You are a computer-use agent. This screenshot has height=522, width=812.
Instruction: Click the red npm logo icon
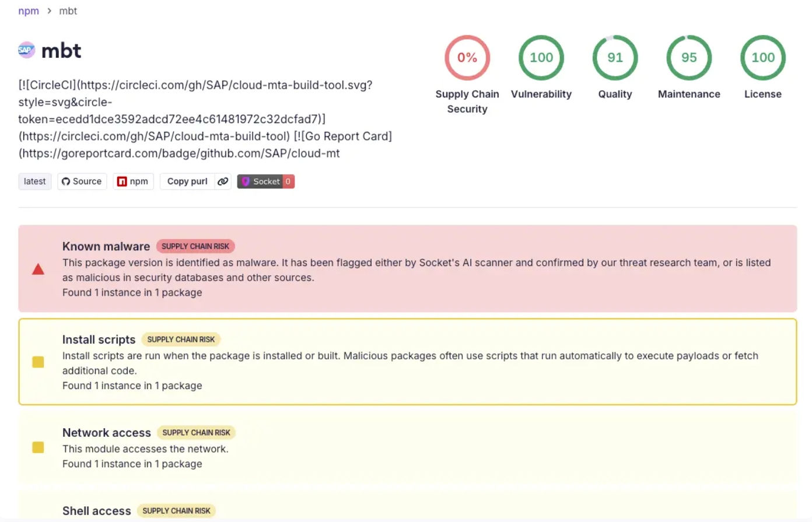[122, 181]
